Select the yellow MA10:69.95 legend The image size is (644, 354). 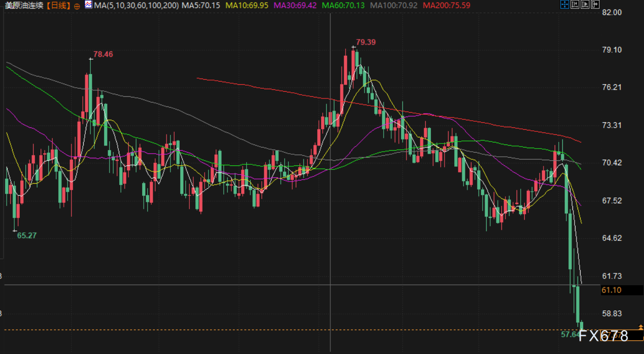247,6
